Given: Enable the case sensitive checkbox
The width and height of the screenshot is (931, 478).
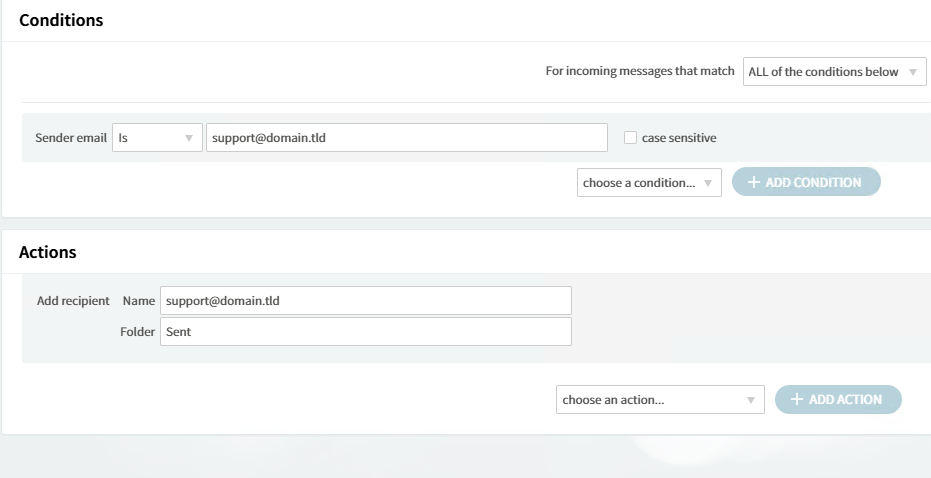Looking at the screenshot, I should pyautogui.click(x=630, y=138).
